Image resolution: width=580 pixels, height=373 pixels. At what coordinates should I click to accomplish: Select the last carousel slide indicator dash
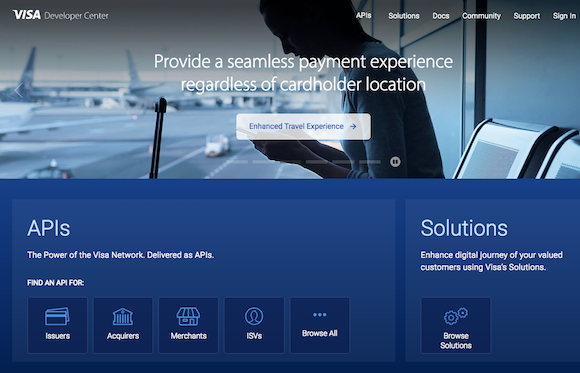point(370,162)
